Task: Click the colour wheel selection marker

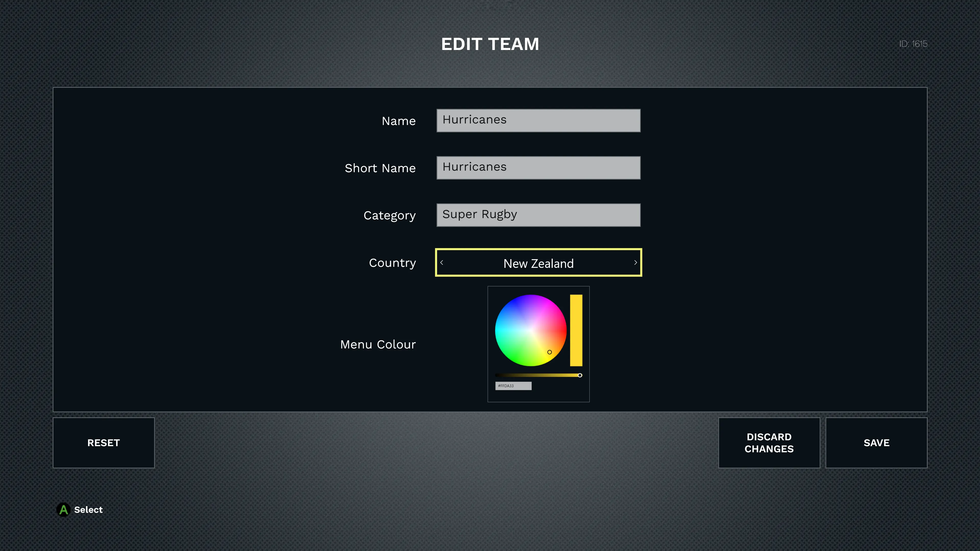Action: 549,352
